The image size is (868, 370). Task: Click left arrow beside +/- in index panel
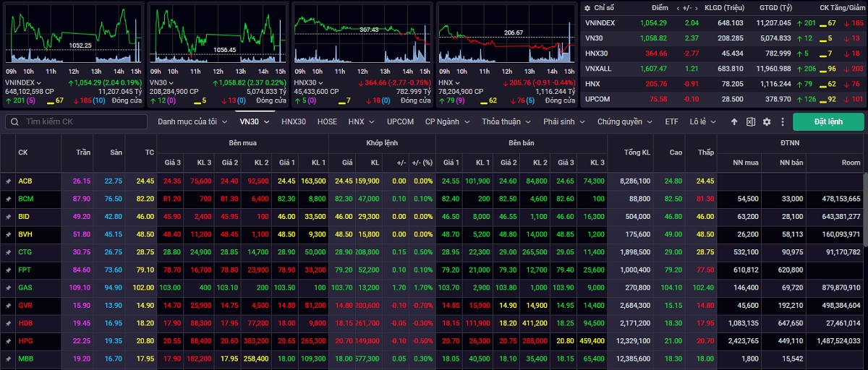[678, 8]
